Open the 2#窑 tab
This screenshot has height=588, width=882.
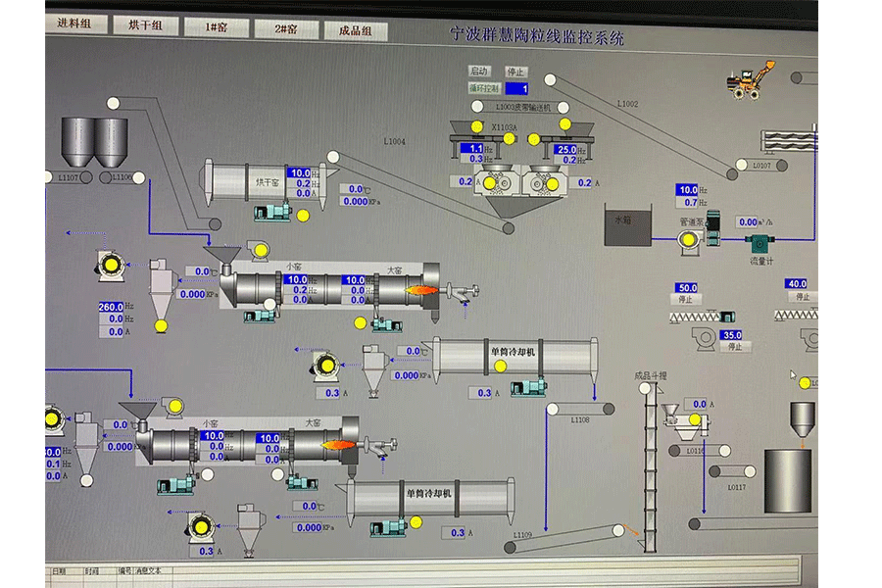[x=286, y=28]
